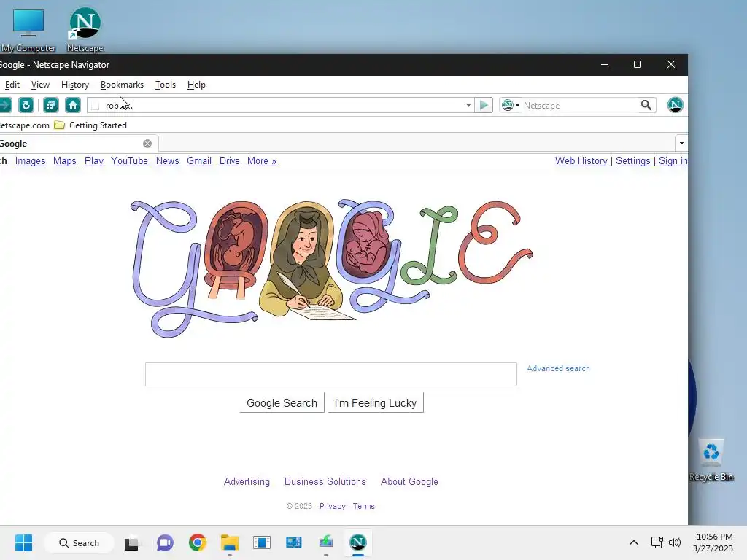Click the taskbar Search box
This screenshot has height=560, width=747.
[79, 542]
